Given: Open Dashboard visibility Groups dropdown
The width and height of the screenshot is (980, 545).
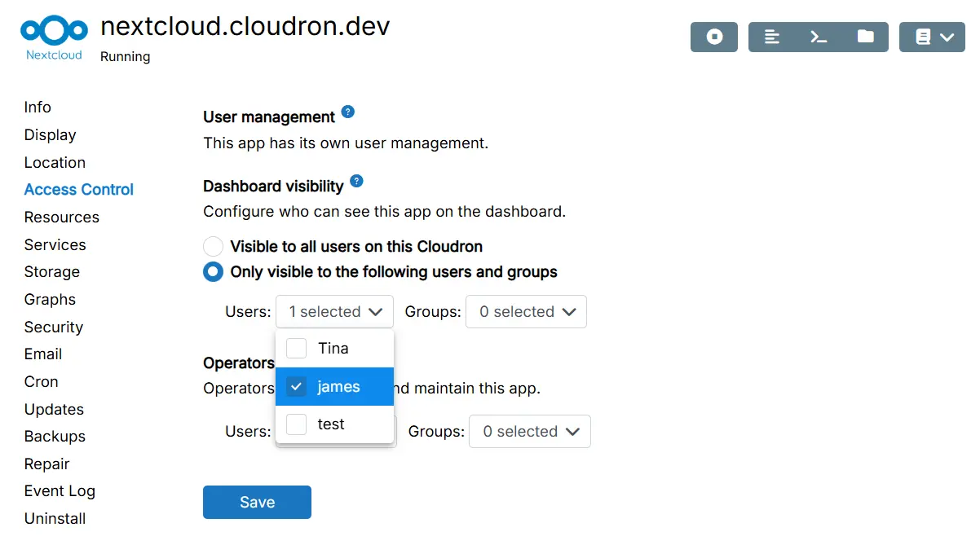Looking at the screenshot, I should point(526,312).
